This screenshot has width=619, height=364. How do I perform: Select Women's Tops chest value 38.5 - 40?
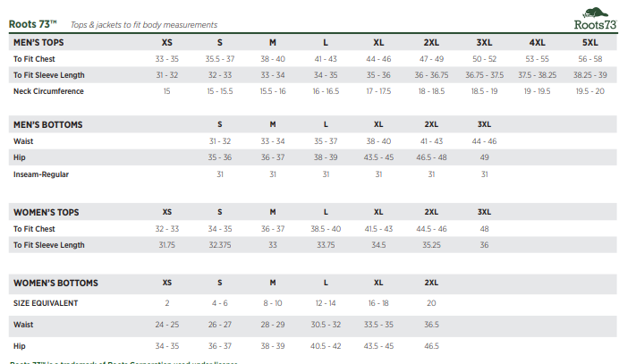[x=326, y=229]
